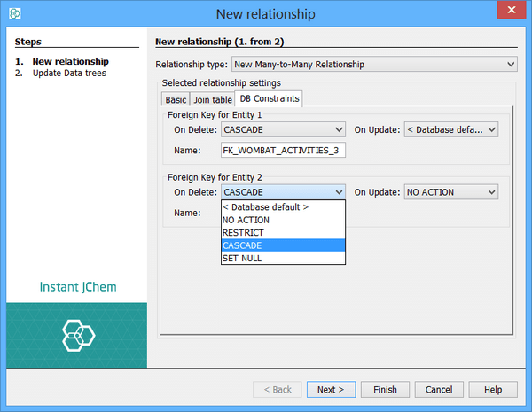Open Help for this wizard

(x=493, y=390)
